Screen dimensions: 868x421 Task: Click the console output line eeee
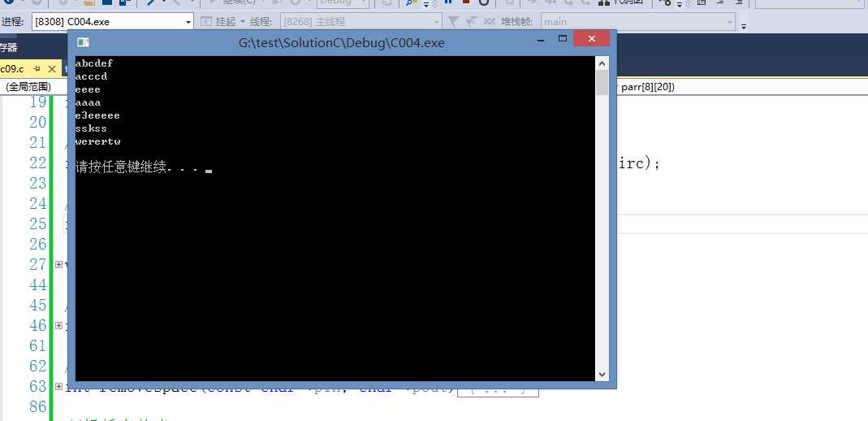88,89
